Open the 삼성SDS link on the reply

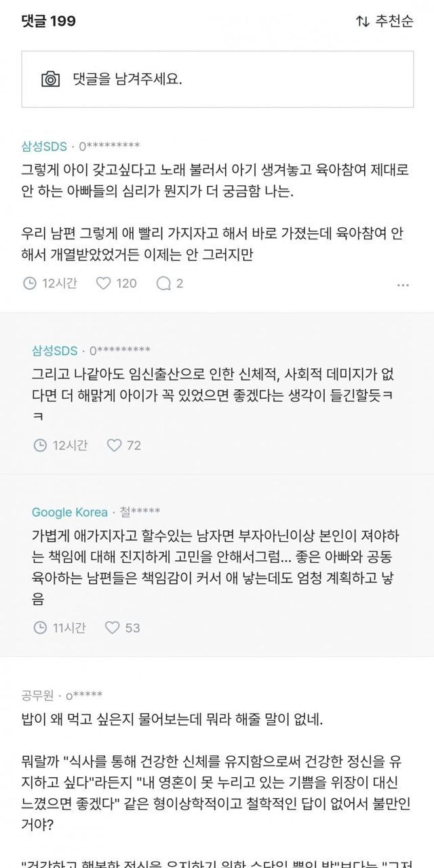(x=54, y=351)
